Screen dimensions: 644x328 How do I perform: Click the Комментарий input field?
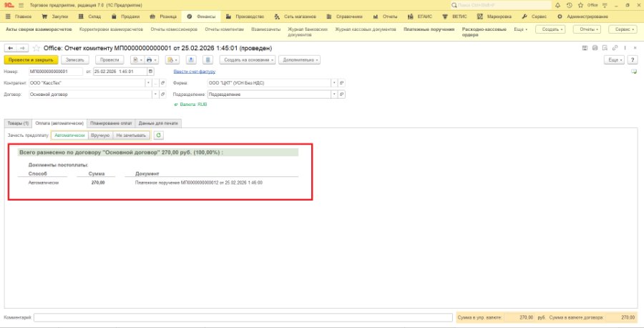coord(243,318)
